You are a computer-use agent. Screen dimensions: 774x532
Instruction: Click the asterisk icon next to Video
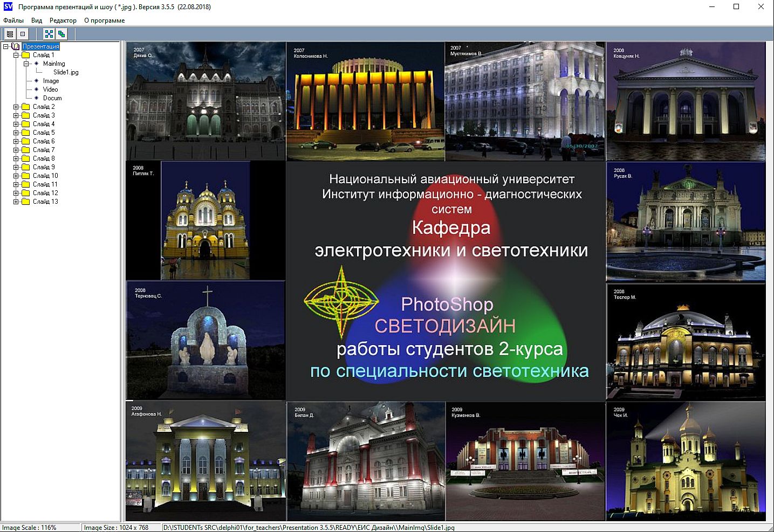click(37, 89)
